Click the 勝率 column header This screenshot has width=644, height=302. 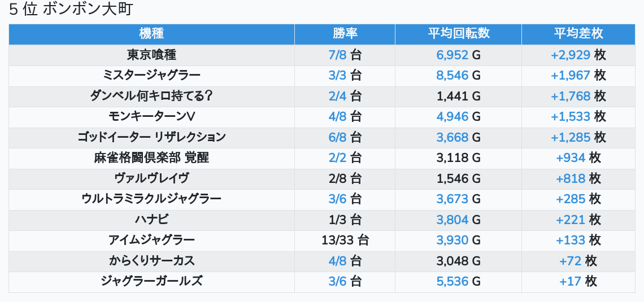345,34
